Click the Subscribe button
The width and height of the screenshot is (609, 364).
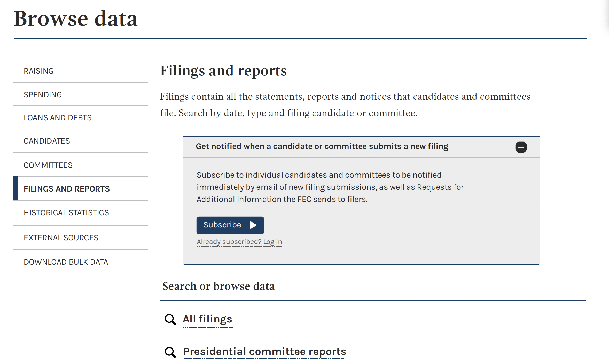[x=230, y=225]
